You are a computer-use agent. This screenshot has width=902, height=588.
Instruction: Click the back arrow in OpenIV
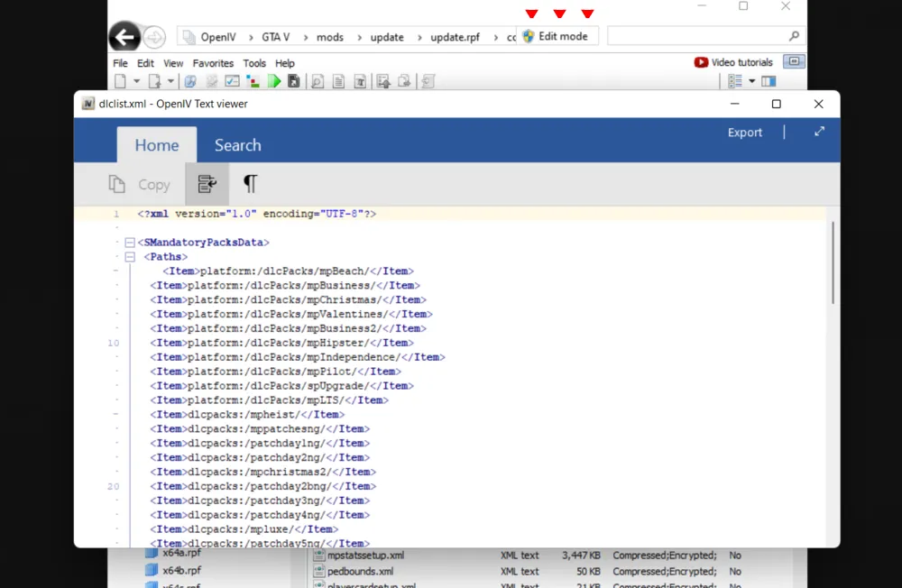(124, 37)
